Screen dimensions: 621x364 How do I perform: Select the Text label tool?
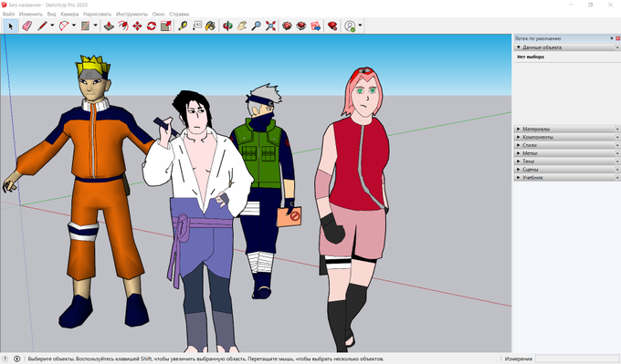(x=197, y=26)
